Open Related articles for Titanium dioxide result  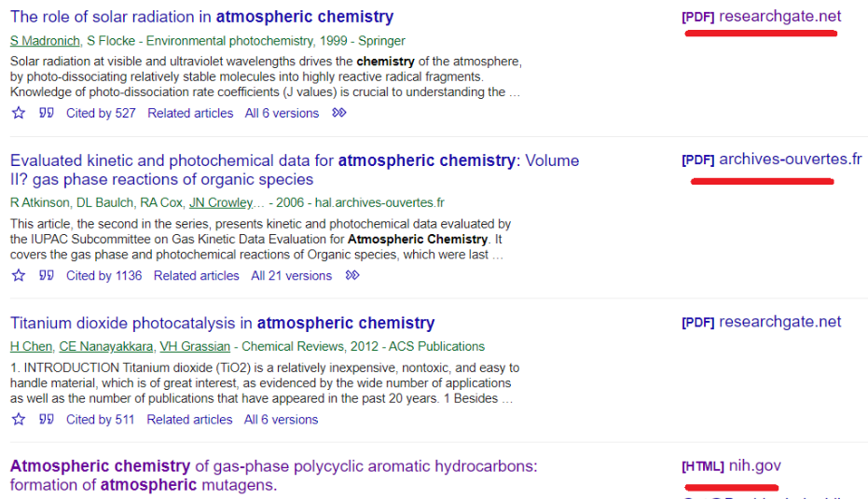189,419
